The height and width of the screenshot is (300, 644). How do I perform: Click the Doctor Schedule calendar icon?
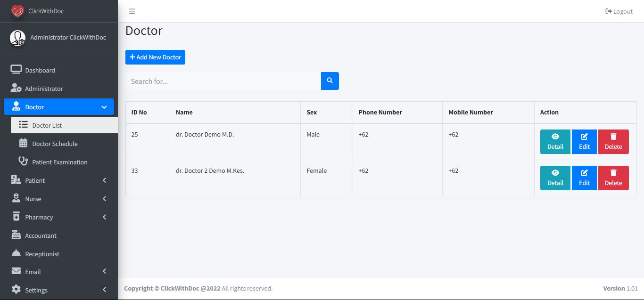(23, 143)
